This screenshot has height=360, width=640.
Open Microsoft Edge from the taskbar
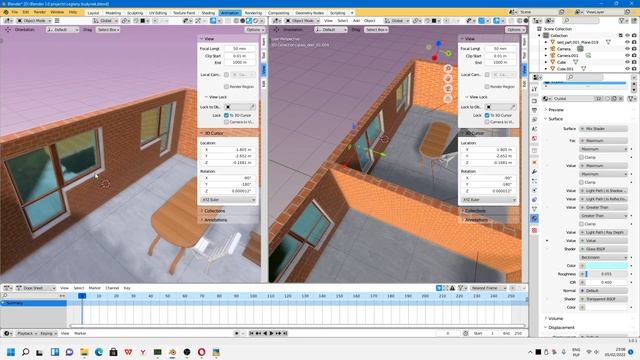(x=99, y=352)
